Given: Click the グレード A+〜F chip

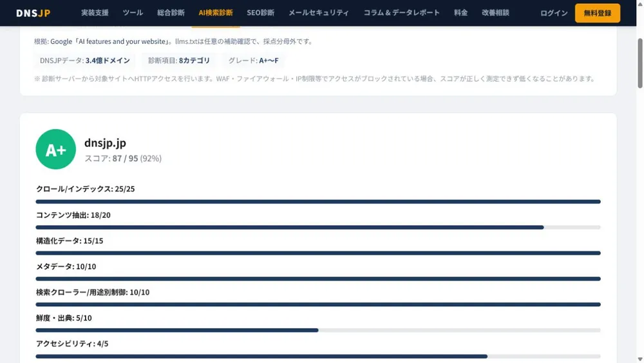Looking at the screenshot, I should coord(253,61).
